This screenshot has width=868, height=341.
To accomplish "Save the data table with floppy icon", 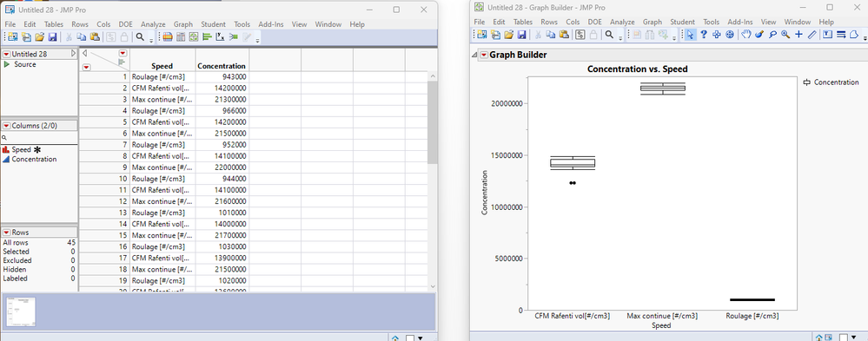I will [53, 37].
